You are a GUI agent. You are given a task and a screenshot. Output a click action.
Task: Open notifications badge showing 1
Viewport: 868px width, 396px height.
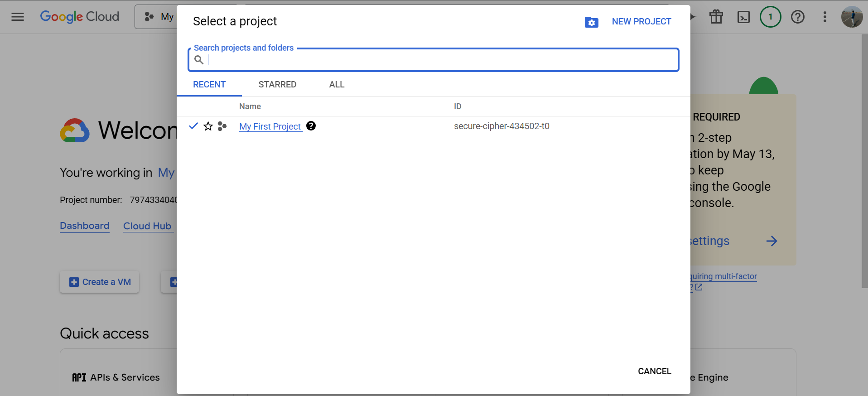(770, 17)
